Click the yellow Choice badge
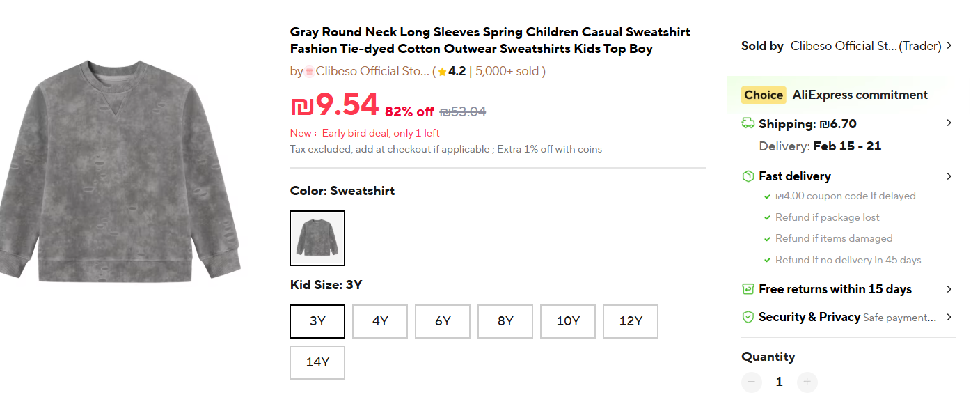Image resolution: width=980 pixels, height=395 pixels. click(764, 95)
